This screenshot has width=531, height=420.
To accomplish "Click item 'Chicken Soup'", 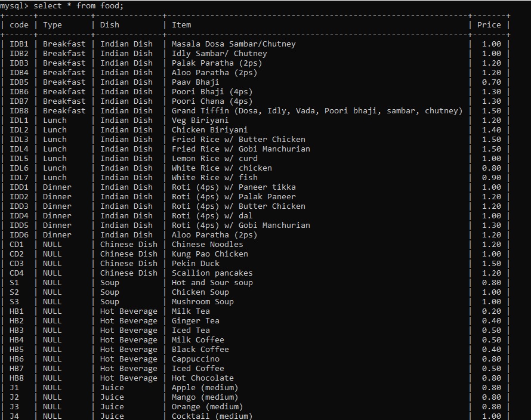I will [x=200, y=292].
